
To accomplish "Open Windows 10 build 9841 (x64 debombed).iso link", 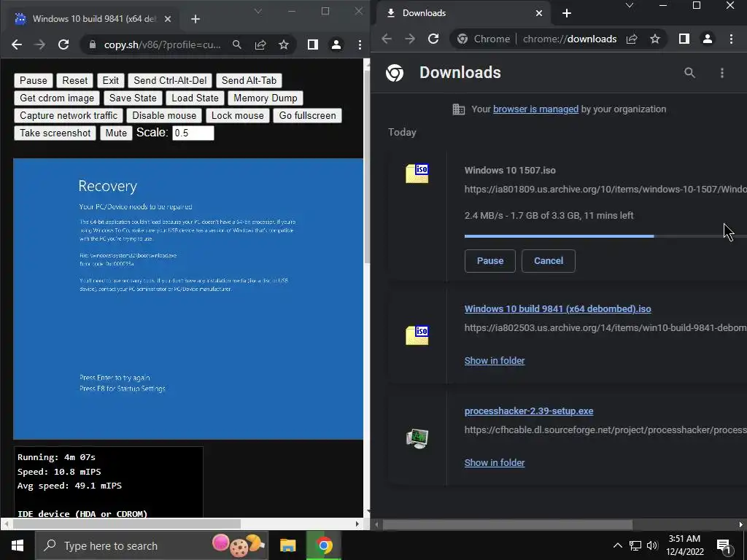I will point(557,308).
